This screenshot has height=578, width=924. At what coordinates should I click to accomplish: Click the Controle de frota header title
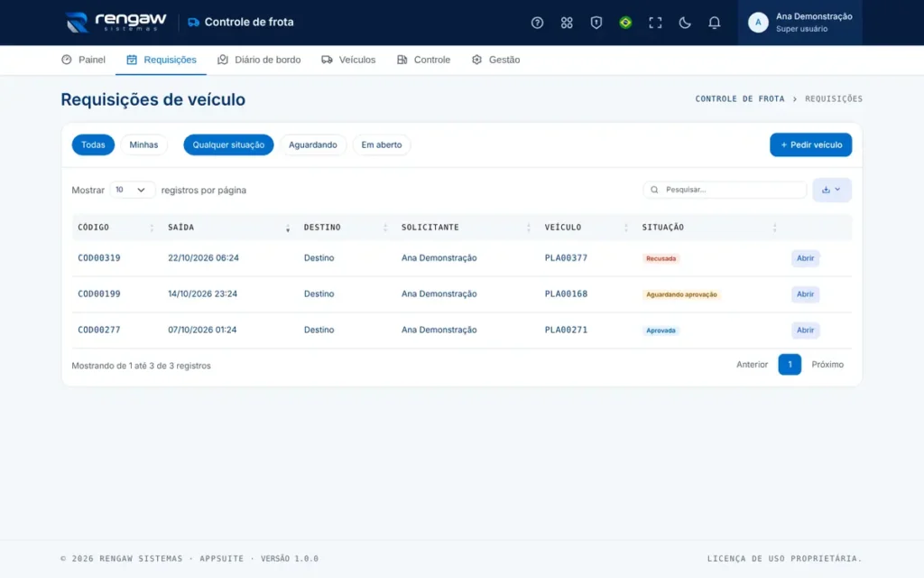(249, 23)
